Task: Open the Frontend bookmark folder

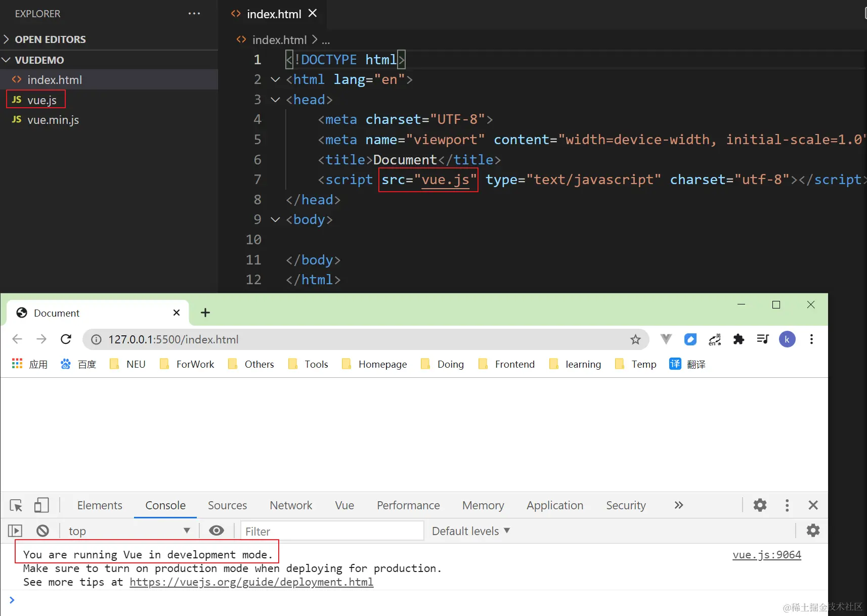Action: 506,364
